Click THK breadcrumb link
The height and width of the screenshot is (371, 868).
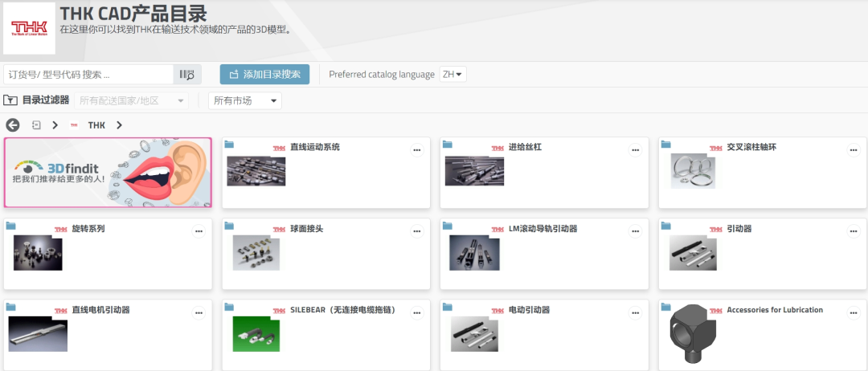click(x=96, y=125)
